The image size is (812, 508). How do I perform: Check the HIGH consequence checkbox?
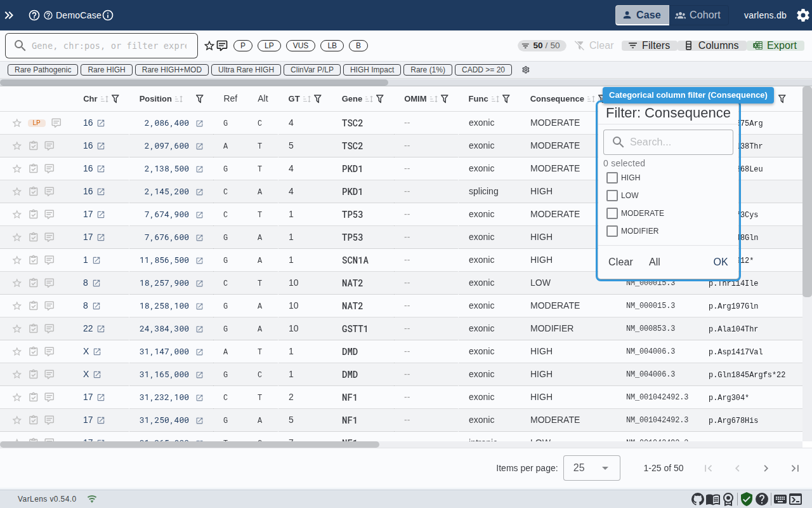point(612,178)
